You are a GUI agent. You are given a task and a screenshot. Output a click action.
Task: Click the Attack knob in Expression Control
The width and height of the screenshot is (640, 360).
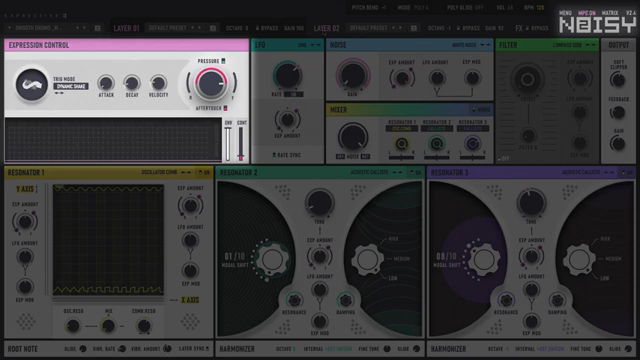[106, 83]
